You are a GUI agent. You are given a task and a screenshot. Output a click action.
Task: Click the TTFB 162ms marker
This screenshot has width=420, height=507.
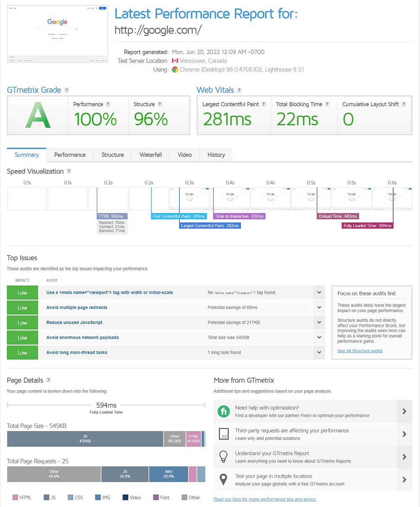coord(112,216)
